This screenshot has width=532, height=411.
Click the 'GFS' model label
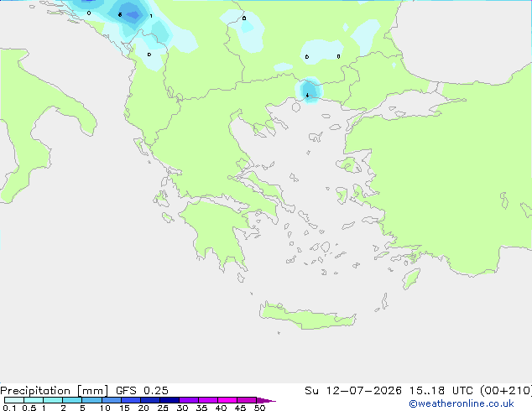click(126, 391)
